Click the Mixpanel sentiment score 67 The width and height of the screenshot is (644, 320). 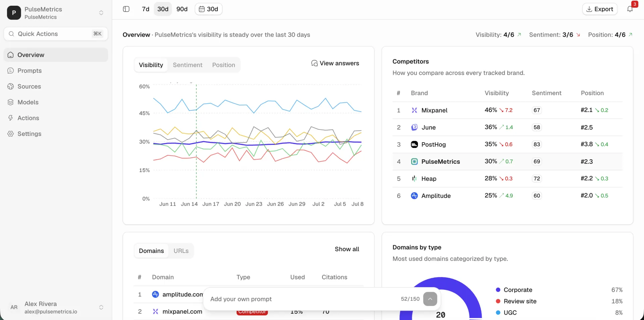click(537, 110)
